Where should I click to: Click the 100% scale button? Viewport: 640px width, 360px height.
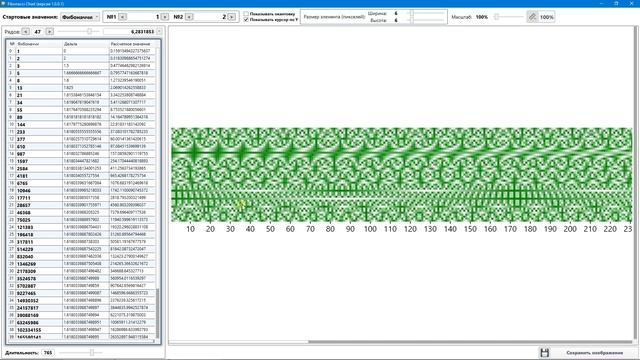pyautogui.click(x=547, y=17)
